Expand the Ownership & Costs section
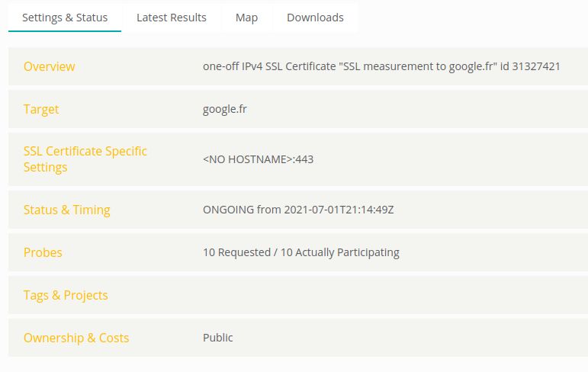This screenshot has height=372, width=588. click(76, 338)
